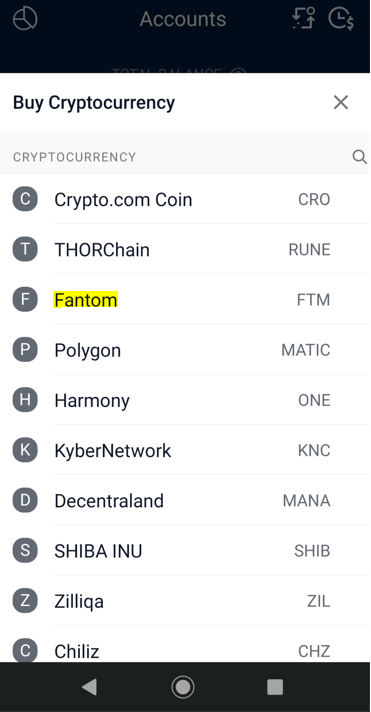
Task: Select the highlighted Fantom entry
Action: pos(185,299)
